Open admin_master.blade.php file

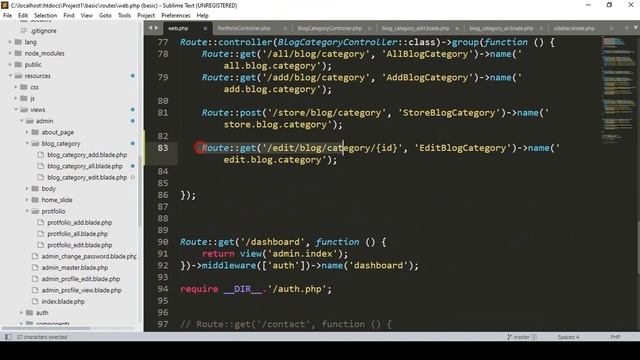75,268
